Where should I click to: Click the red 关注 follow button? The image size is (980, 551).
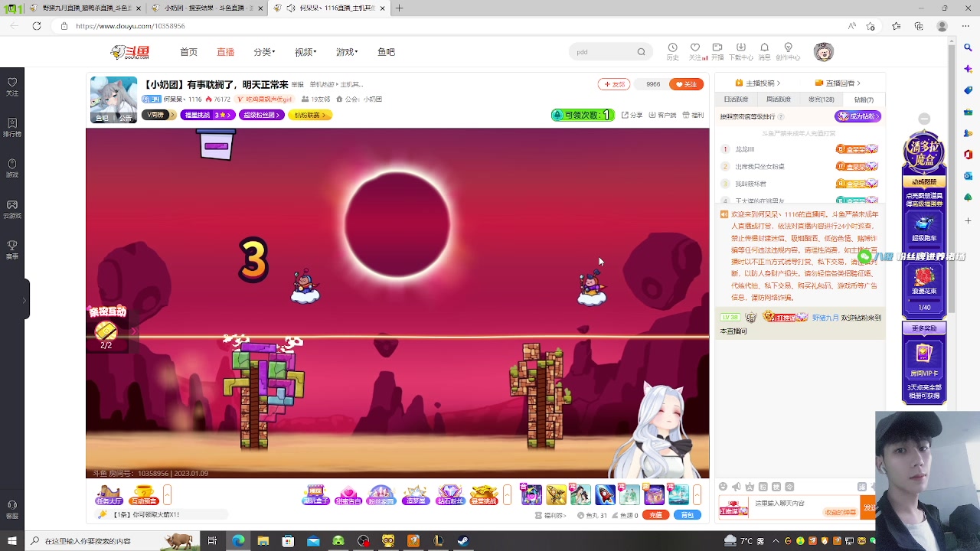pos(685,84)
